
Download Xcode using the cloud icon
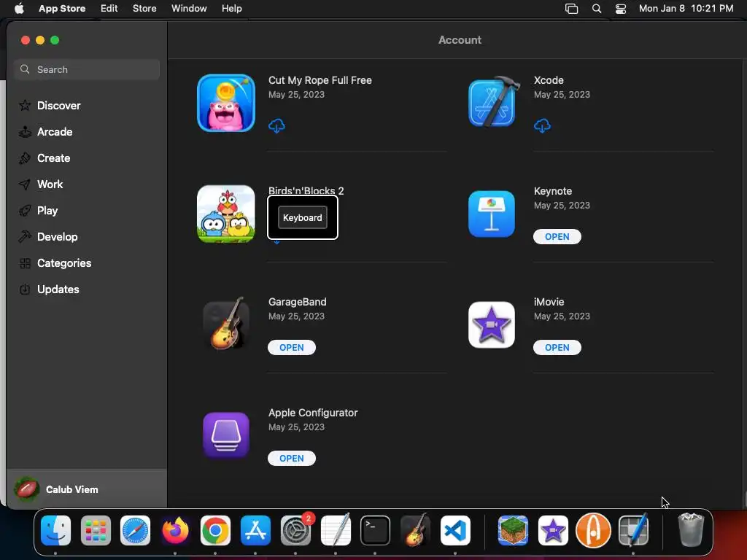[x=542, y=125]
